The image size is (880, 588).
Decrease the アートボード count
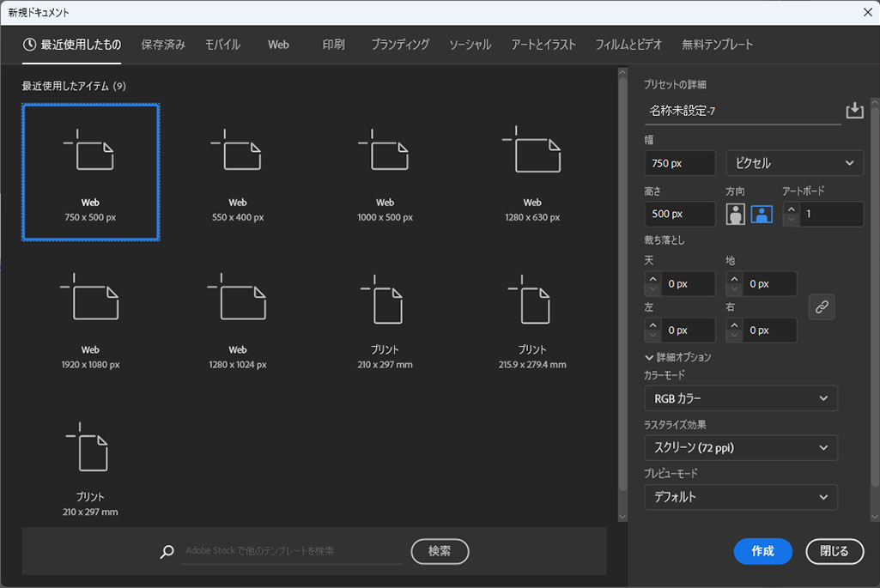(x=792, y=220)
